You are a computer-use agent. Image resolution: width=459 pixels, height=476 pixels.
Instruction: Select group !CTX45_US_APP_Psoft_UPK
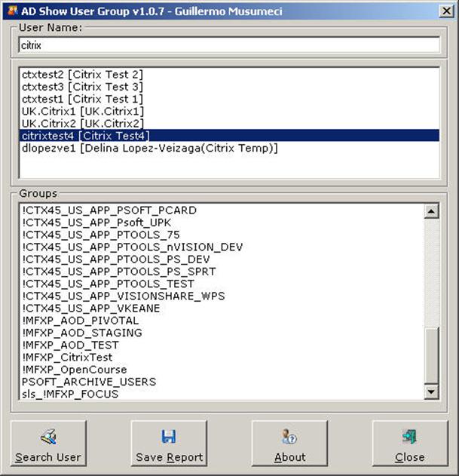click(x=222, y=223)
